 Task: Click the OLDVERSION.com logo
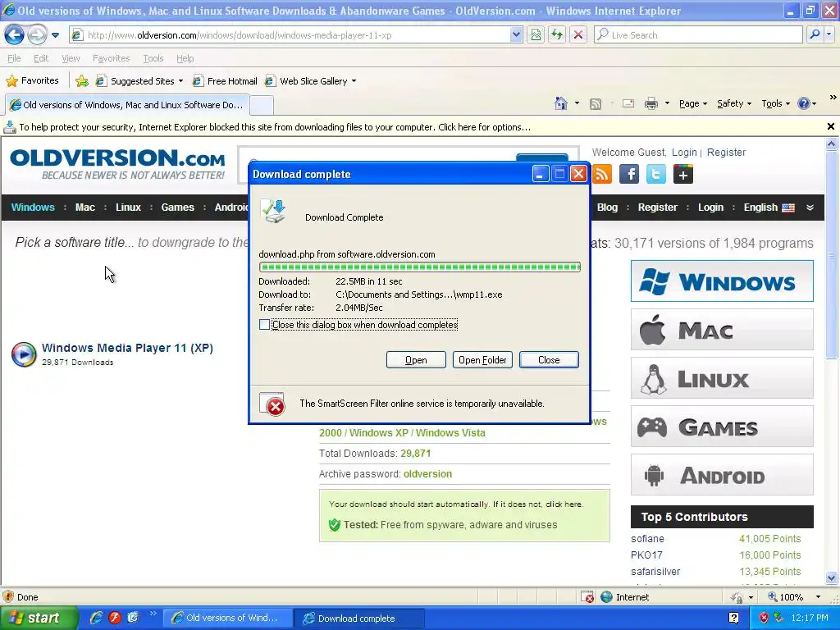117,164
